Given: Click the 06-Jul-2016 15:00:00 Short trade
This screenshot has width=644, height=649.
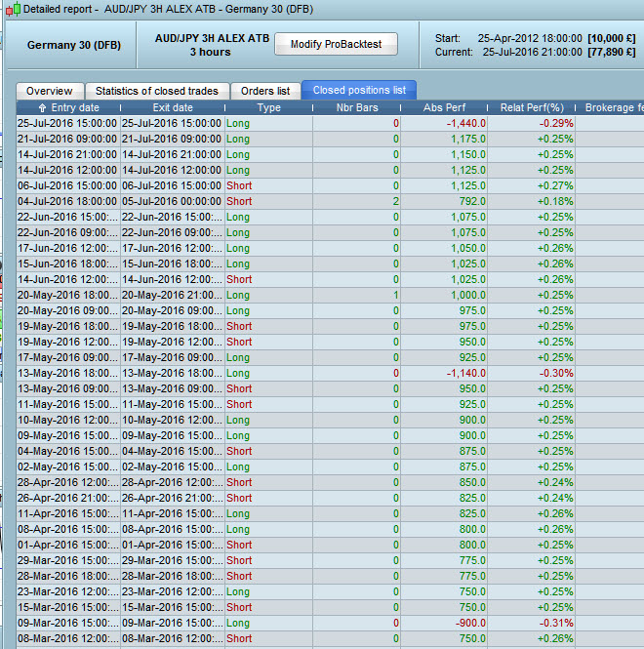Looking at the screenshot, I should pyautogui.click(x=330, y=185).
